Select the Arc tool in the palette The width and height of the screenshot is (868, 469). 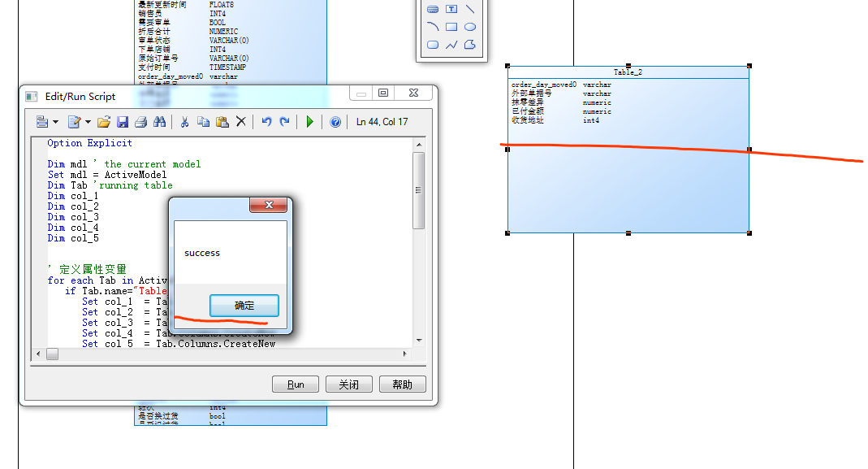[x=433, y=27]
